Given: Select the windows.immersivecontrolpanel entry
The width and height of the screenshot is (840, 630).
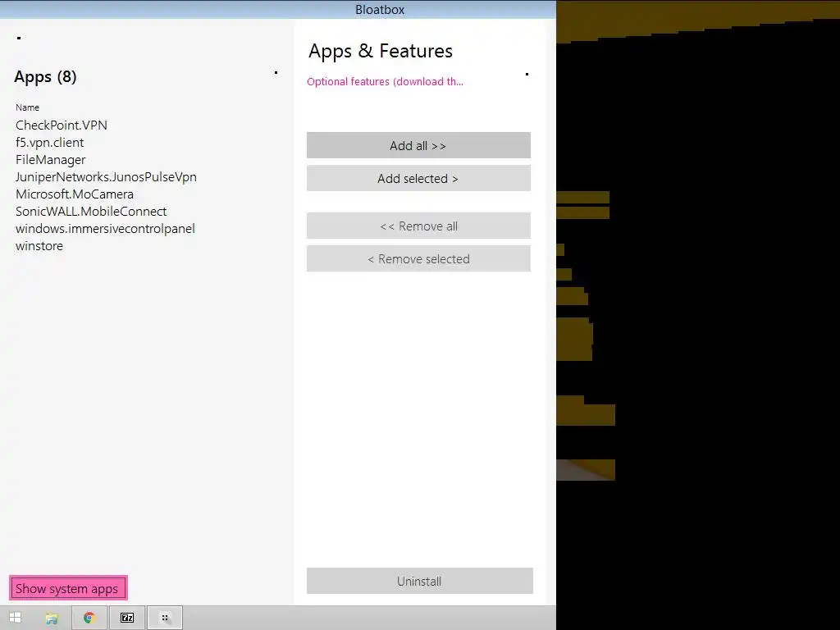Looking at the screenshot, I should point(105,228).
